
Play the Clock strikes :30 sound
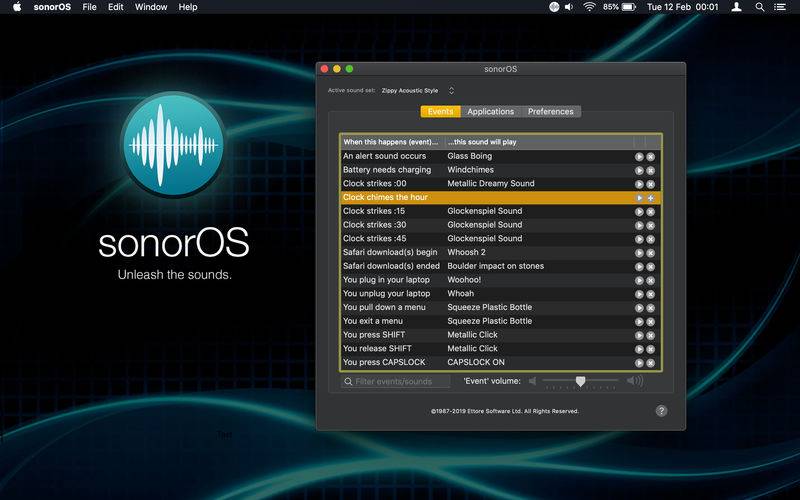pyautogui.click(x=639, y=226)
